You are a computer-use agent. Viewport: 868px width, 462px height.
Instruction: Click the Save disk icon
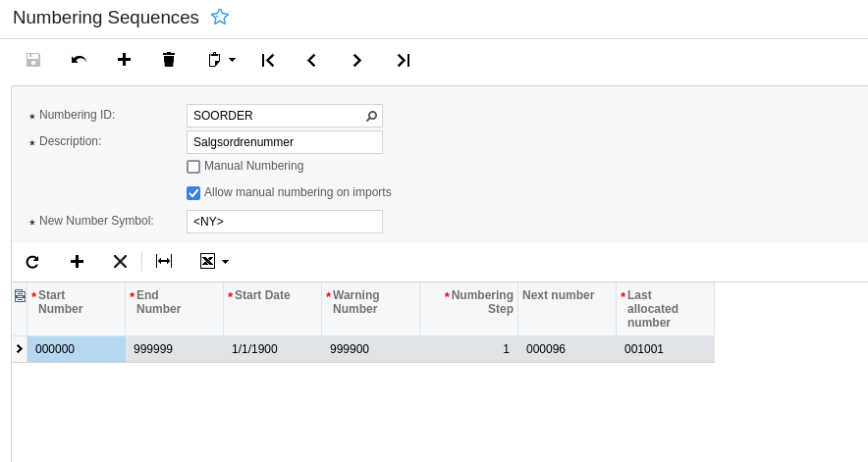tap(33, 60)
